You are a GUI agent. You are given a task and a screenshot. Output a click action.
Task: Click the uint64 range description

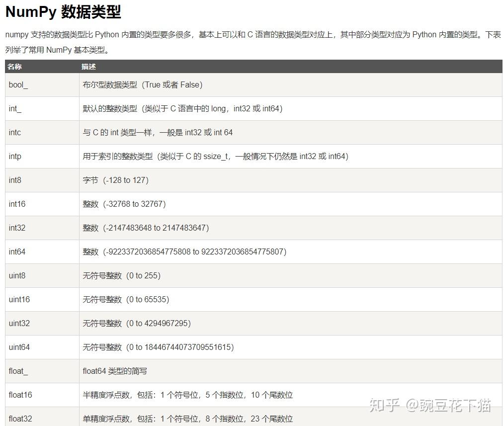click(x=158, y=347)
